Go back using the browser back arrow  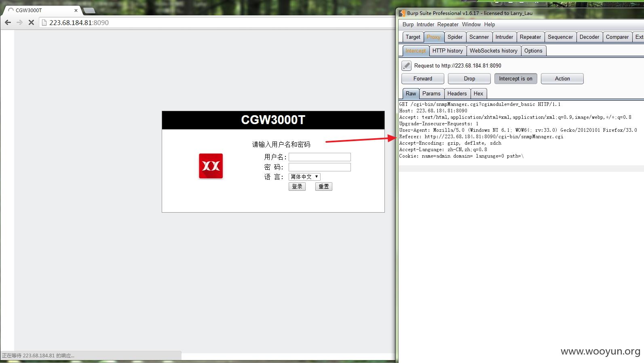8,23
